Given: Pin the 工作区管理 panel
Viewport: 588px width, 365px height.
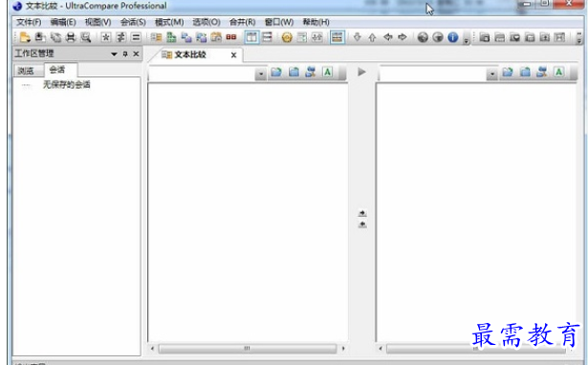Looking at the screenshot, I should tap(125, 54).
